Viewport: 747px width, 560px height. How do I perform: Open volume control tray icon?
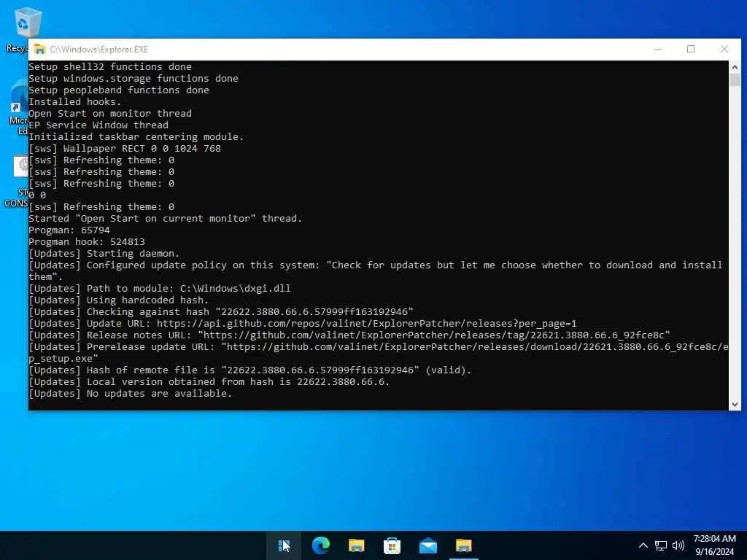[x=678, y=545]
